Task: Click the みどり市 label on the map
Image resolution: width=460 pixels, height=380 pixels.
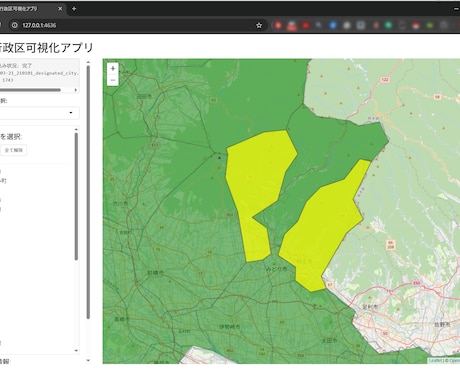Action: 277,269
